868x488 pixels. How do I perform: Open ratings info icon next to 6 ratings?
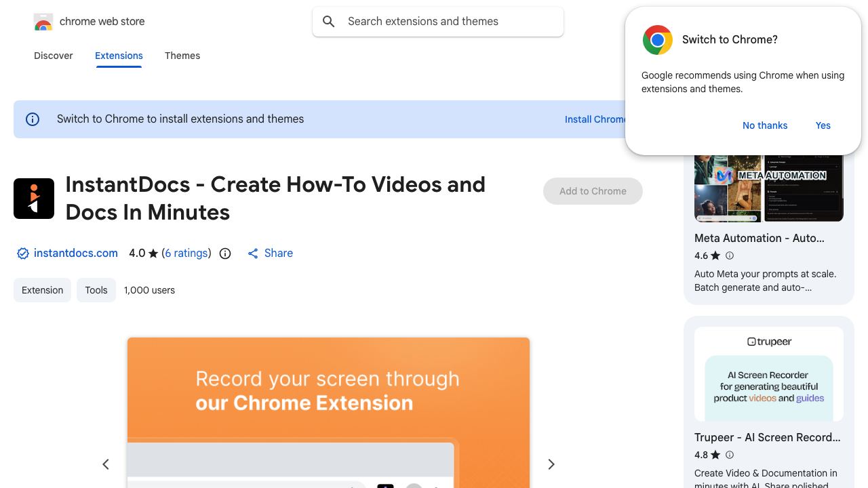tap(225, 253)
